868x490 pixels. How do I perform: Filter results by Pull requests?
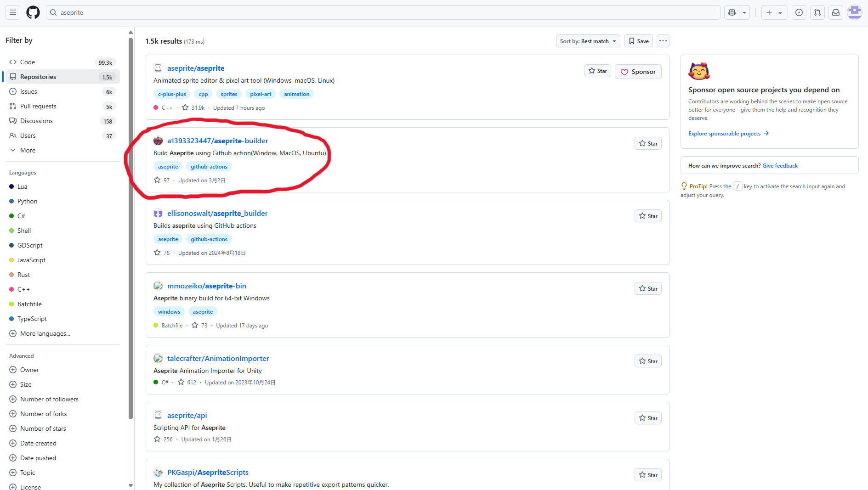coord(62,106)
